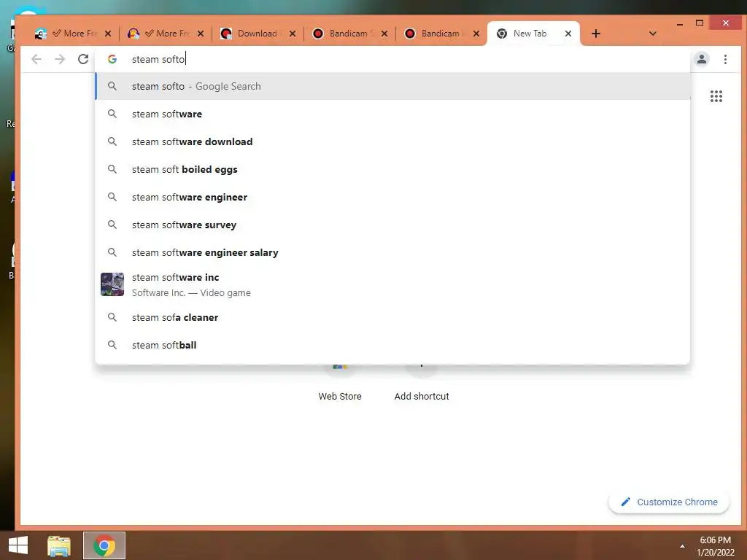Close the Download tab
Viewport: 747px width, 560px height.
point(293,34)
